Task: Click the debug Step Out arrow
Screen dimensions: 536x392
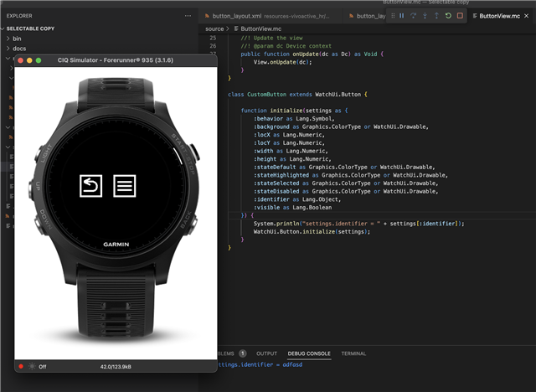Action: pyautogui.click(x=436, y=16)
